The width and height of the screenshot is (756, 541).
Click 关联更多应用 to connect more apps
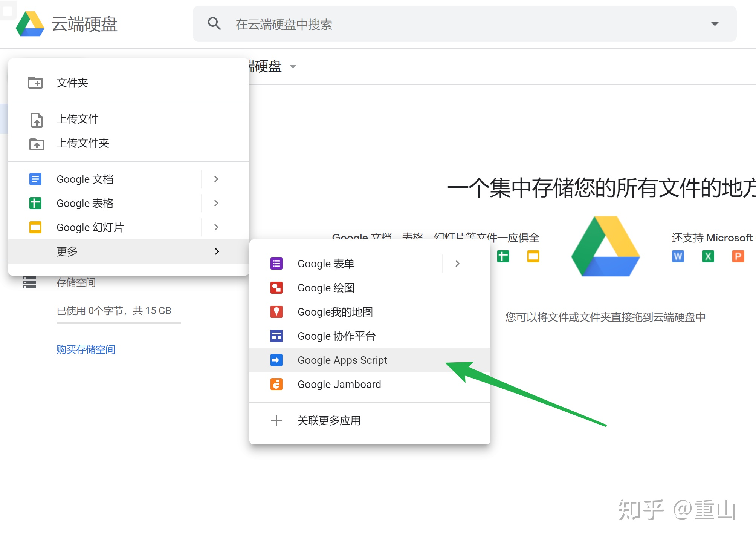point(329,420)
